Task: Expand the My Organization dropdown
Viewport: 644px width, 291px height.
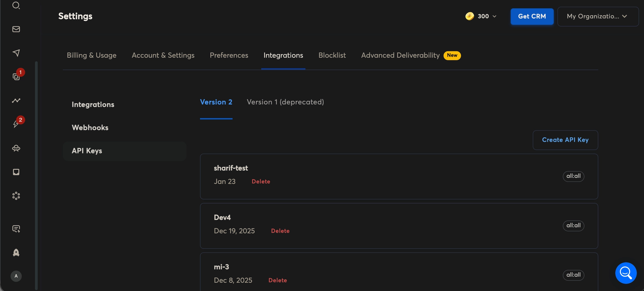Action: click(x=597, y=16)
